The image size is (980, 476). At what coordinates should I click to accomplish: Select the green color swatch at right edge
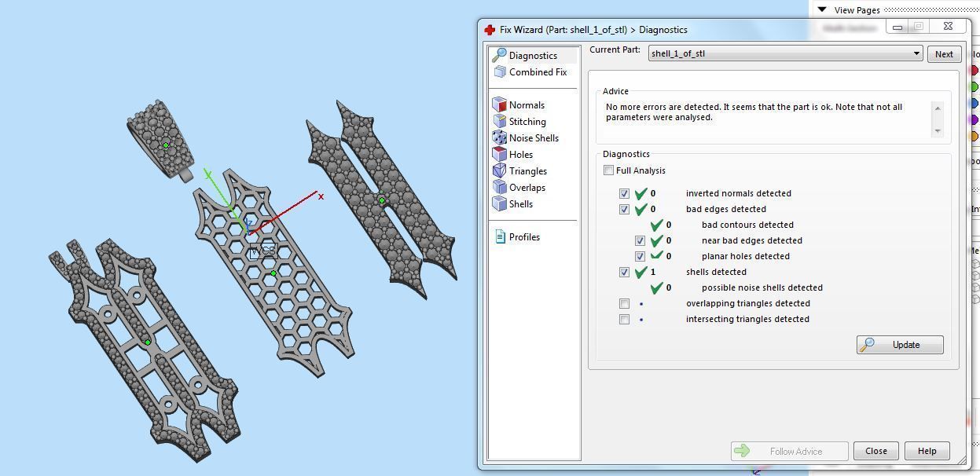click(974, 86)
